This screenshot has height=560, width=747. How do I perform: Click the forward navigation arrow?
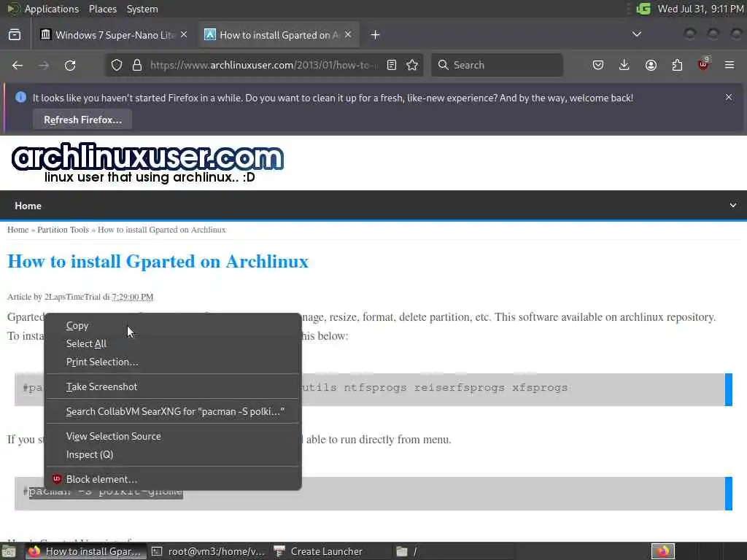pos(44,65)
